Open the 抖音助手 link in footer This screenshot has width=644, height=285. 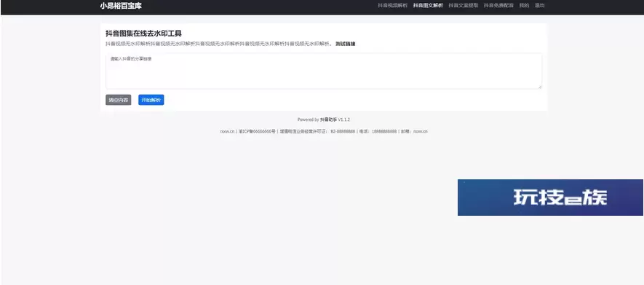coord(329,120)
